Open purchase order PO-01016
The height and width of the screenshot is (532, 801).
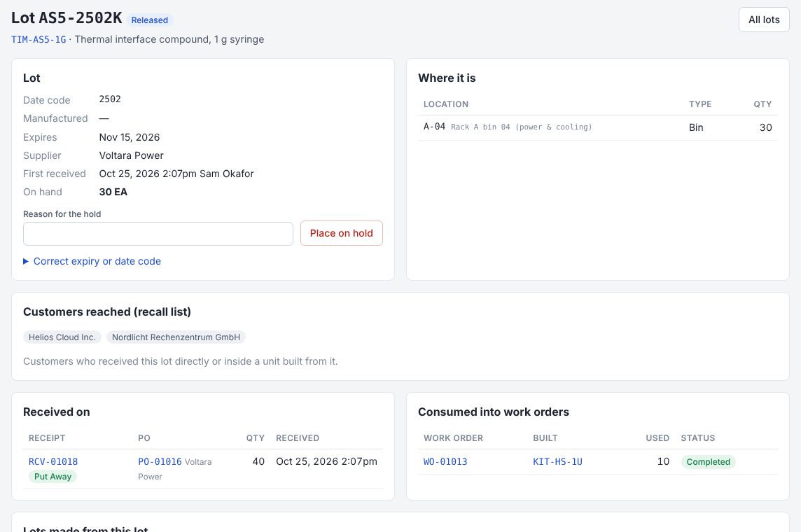160,461
